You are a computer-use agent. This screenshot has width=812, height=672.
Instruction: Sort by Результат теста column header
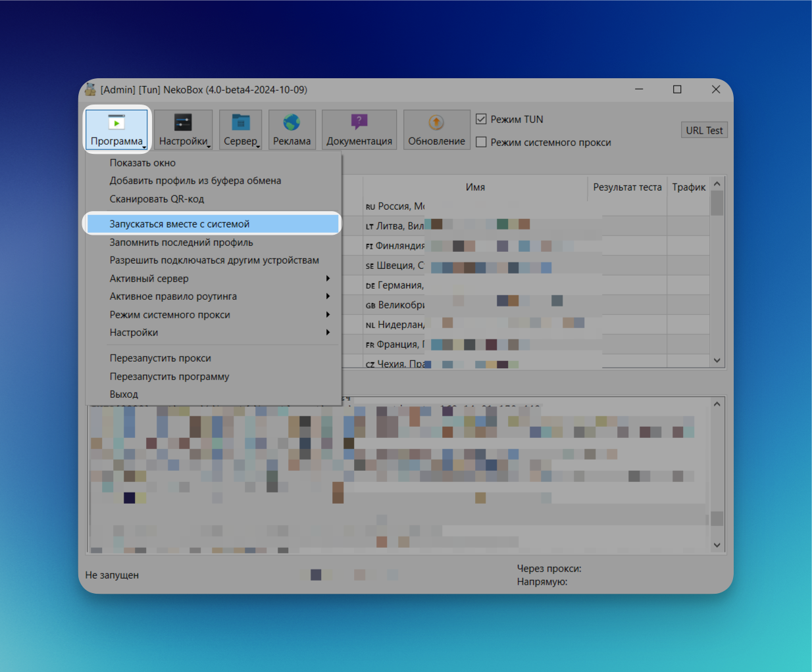pos(627,187)
